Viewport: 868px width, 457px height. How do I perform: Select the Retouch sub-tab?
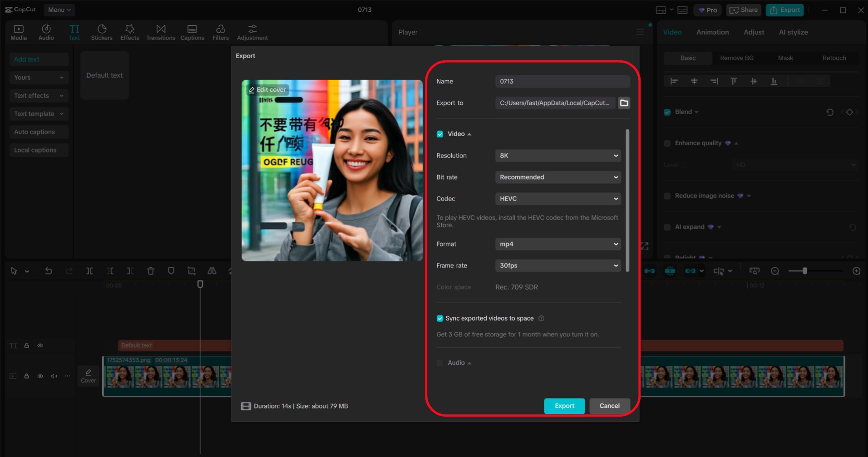[834, 58]
